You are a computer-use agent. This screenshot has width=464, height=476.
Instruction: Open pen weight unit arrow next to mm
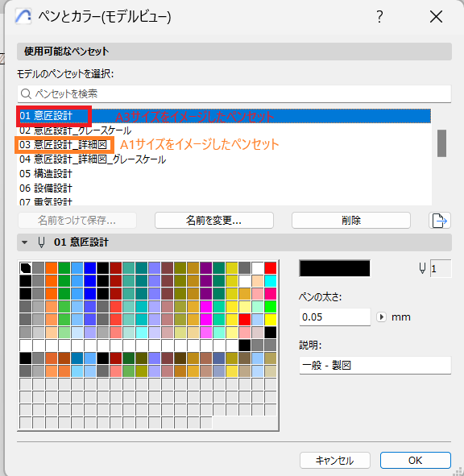point(381,317)
